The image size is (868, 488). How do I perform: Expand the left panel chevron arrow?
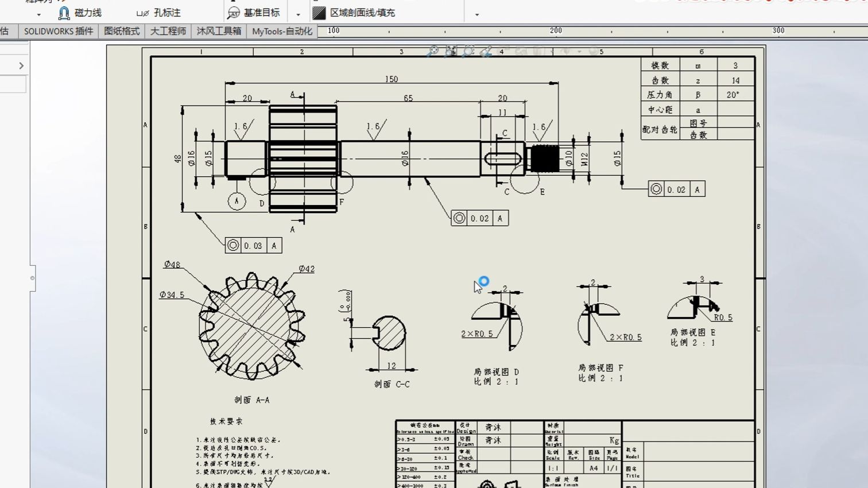click(x=21, y=66)
